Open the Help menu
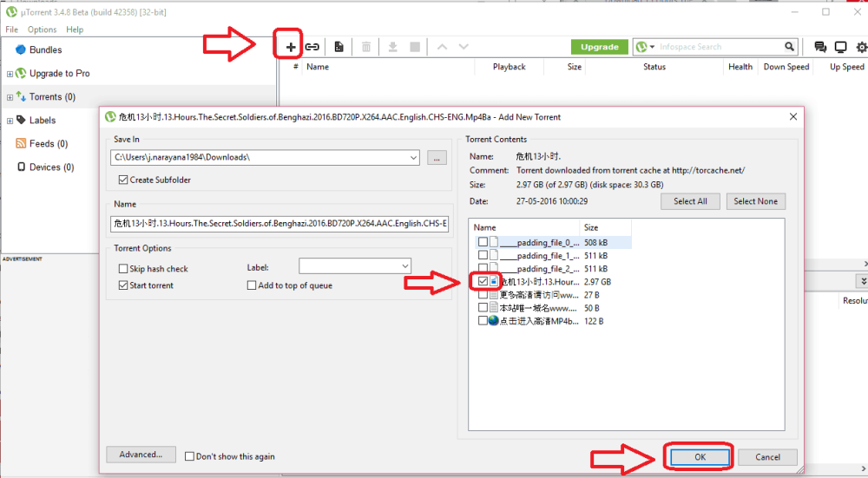The image size is (868, 478). pyautogui.click(x=75, y=29)
